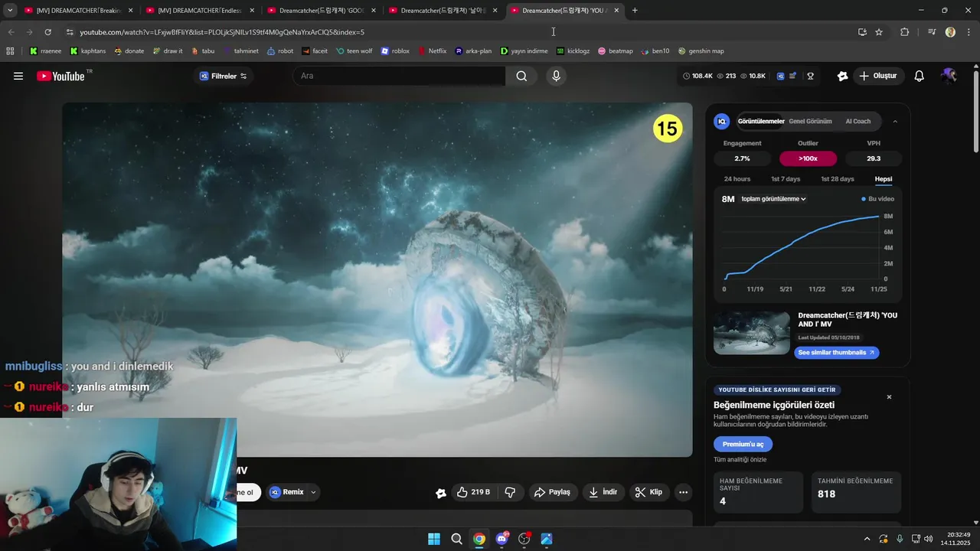Switch to the Görüntülenmeler tab
980x551 pixels.
[760, 121]
